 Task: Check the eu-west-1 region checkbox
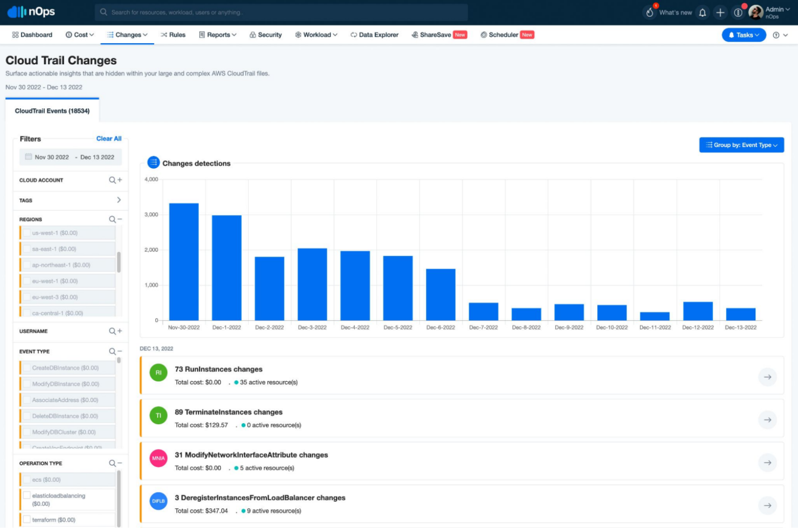click(x=26, y=281)
